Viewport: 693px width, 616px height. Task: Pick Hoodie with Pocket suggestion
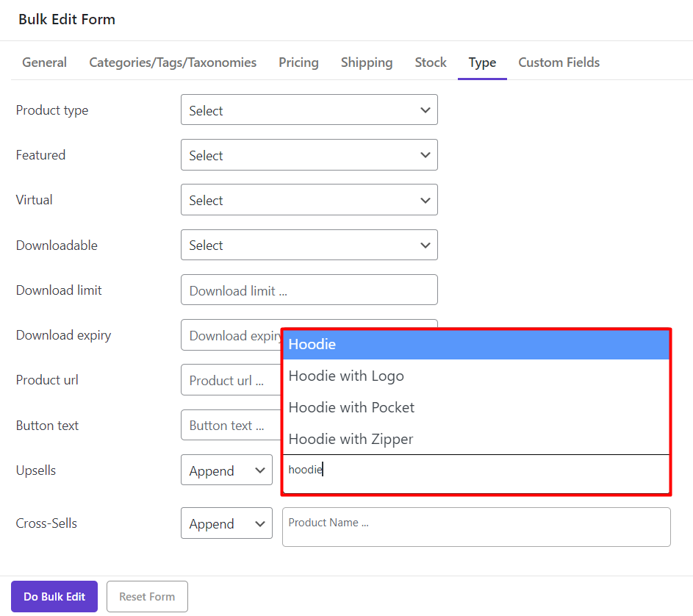pos(475,407)
